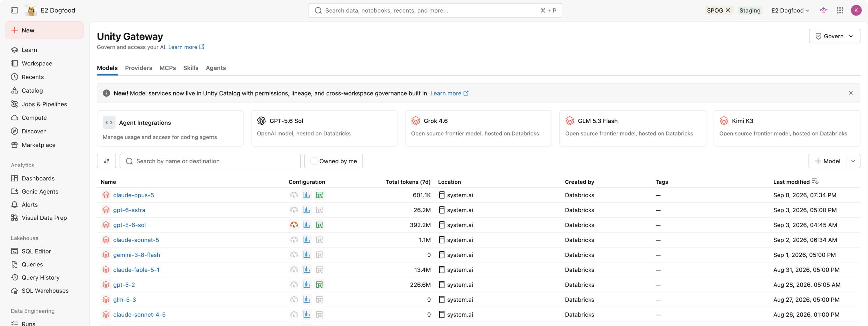Open the claude-opus-5 model link
868x326 pixels.
(x=133, y=195)
